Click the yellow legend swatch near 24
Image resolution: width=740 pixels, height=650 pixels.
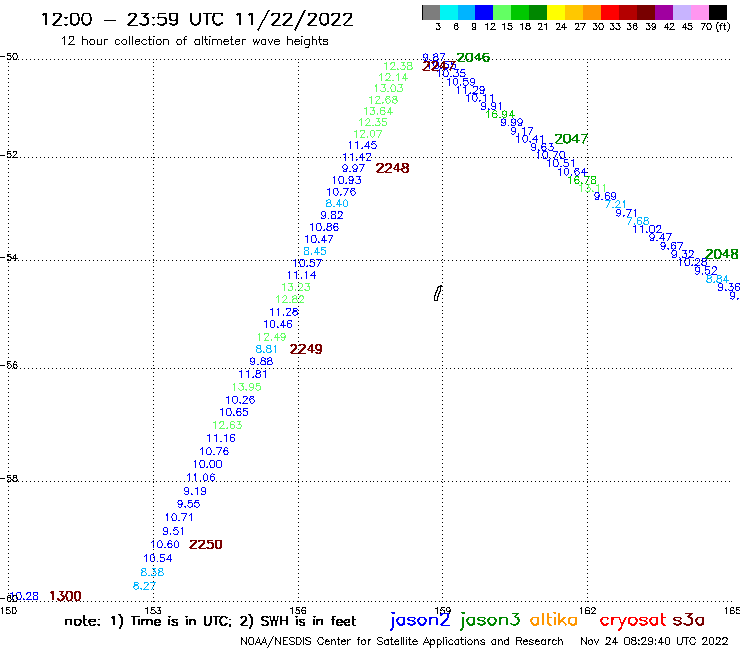coord(556,12)
